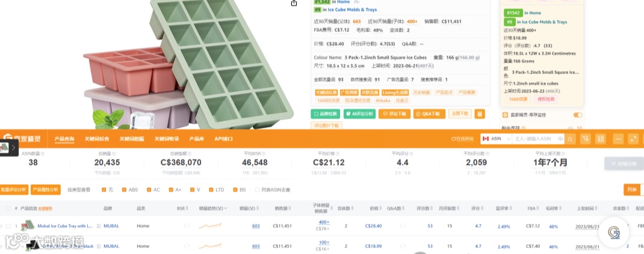Open the 关键词反查 tab

(97, 139)
